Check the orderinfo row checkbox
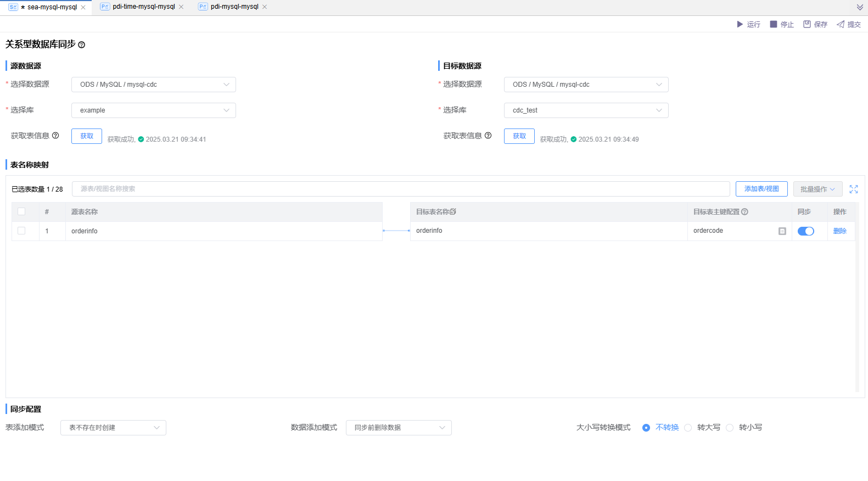Screen dimensions: 868x481 (x=21, y=231)
